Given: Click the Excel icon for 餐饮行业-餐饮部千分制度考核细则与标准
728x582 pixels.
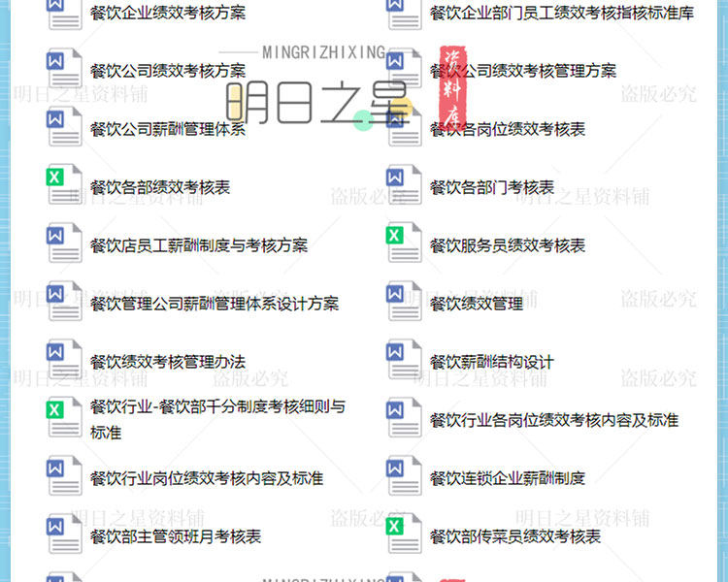Looking at the screenshot, I should point(64,417).
